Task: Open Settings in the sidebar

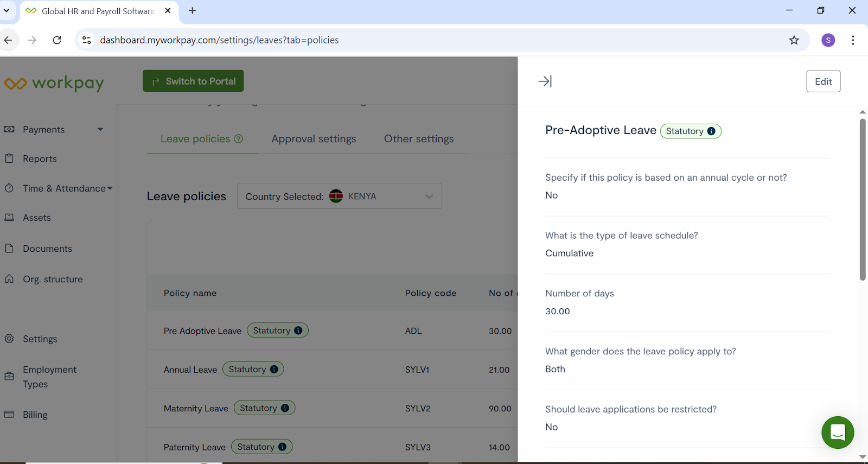Action: click(40, 339)
